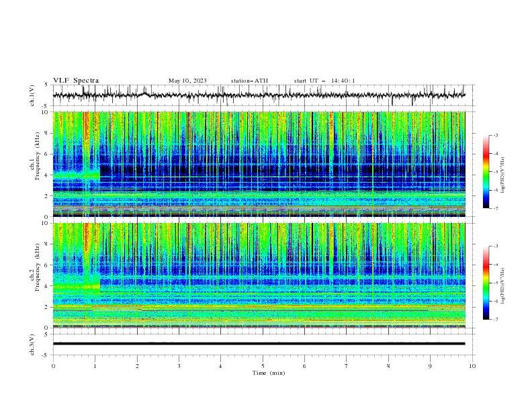Click the lower colorbar "-7" tick label

(x=495, y=319)
